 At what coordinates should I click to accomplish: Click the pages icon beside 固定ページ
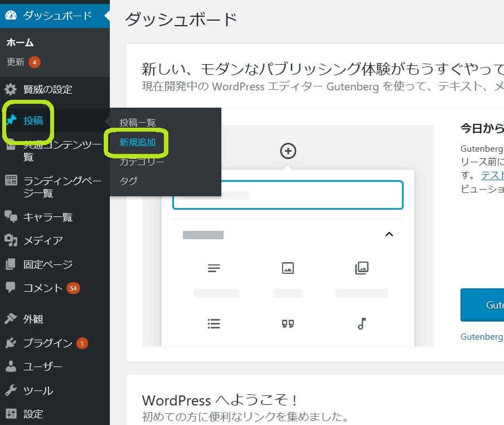[11, 264]
